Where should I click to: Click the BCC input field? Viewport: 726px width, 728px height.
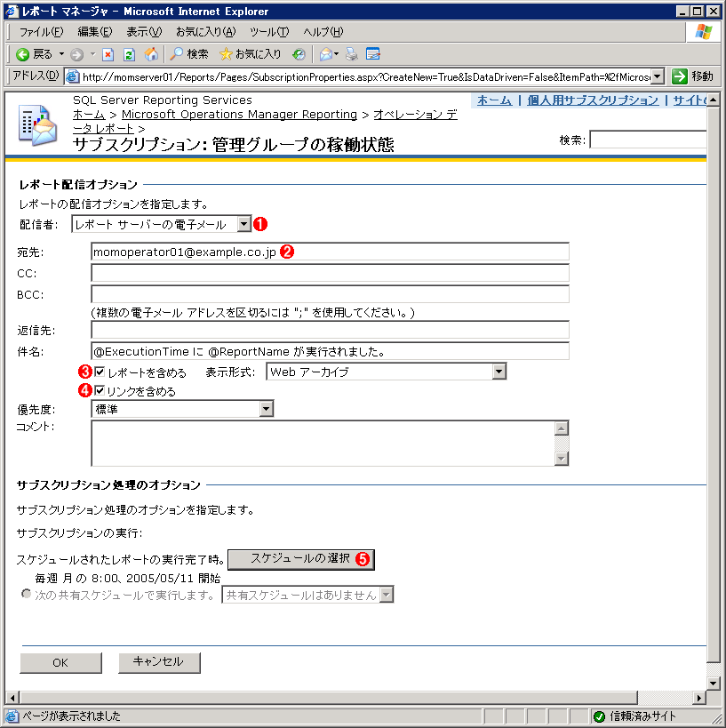tap(330, 294)
